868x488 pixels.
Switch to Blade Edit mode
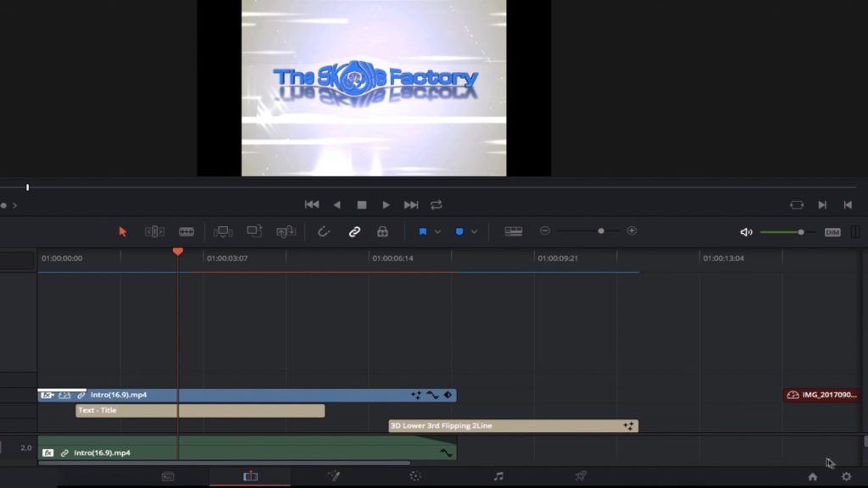[x=186, y=230]
